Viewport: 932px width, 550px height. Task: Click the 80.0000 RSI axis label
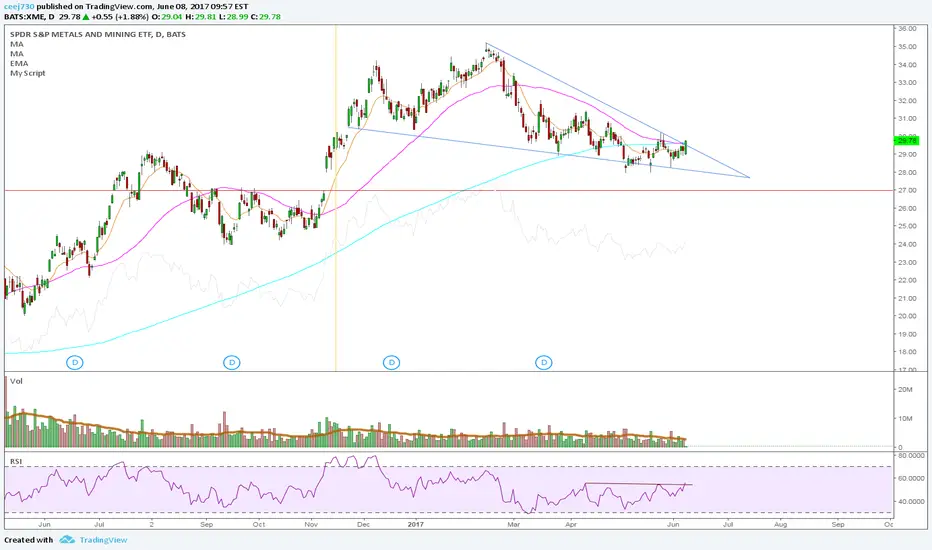[x=911, y=455]
